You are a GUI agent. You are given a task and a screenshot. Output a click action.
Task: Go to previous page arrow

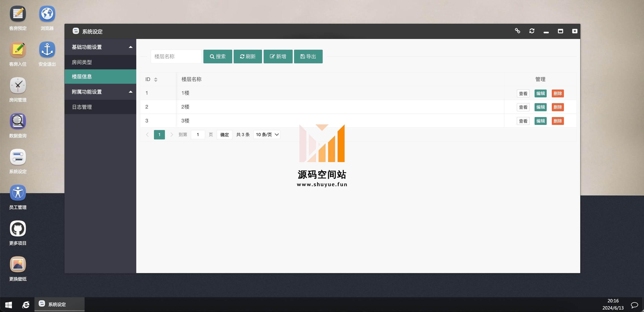click(x=147, y=135)
